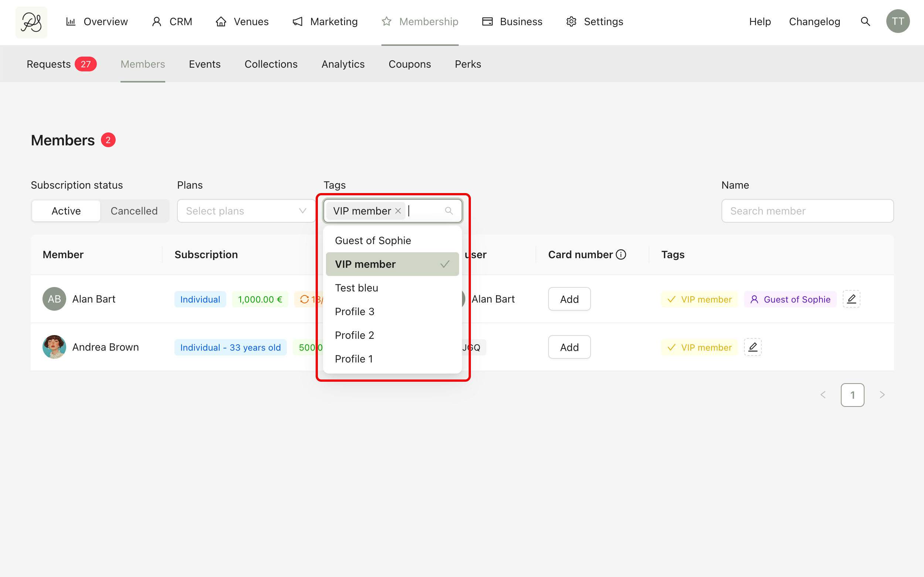The image size is (924, 577).
Task: Deselect VIP member in the dropdown list
Action: tap(392, 264)
